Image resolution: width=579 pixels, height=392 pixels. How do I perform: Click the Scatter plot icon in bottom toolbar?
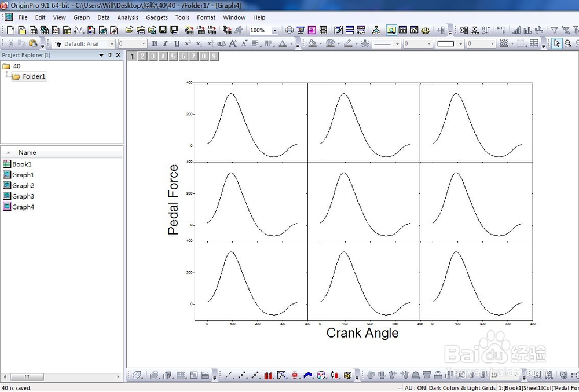242,375
